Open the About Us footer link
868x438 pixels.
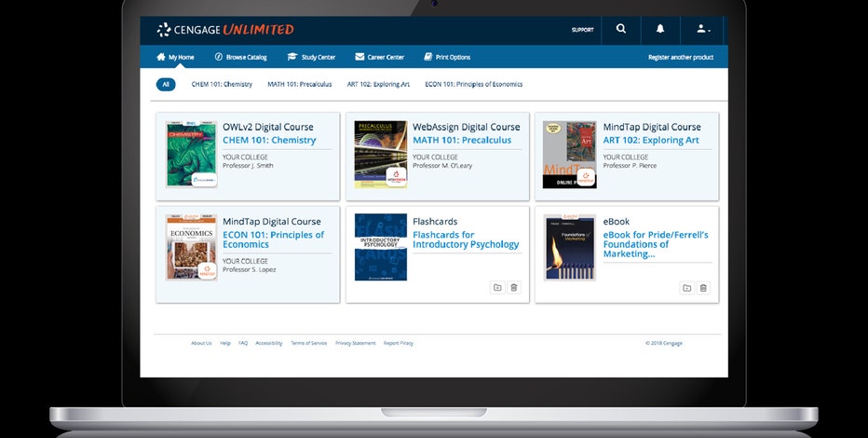pyautogui.click(x=201, y=343)
